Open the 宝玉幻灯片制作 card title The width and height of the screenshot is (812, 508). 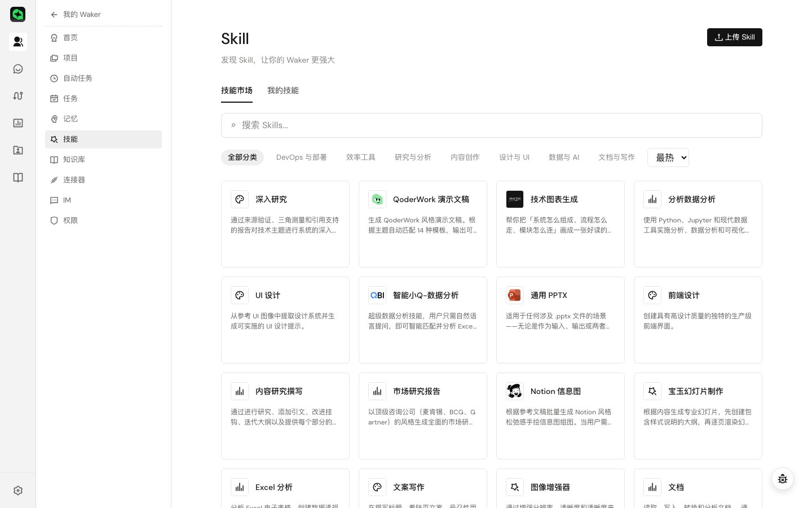(696, 391)
